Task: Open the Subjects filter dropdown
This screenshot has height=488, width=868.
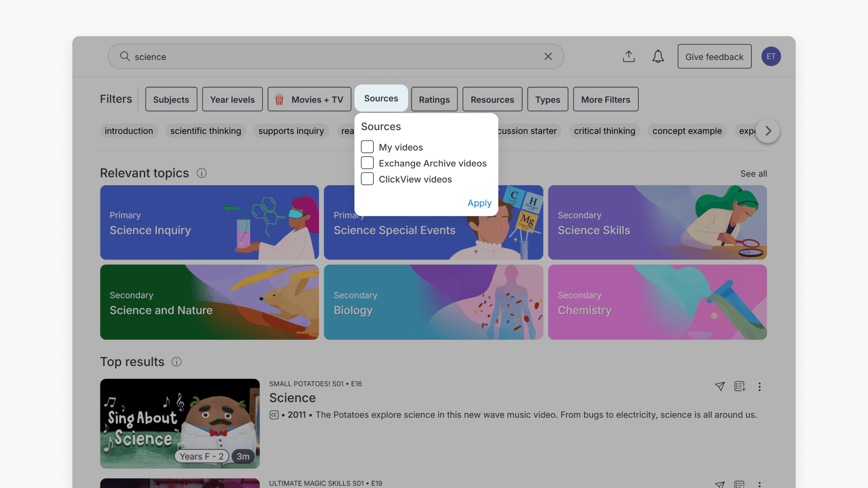Action: coord(171,99)
